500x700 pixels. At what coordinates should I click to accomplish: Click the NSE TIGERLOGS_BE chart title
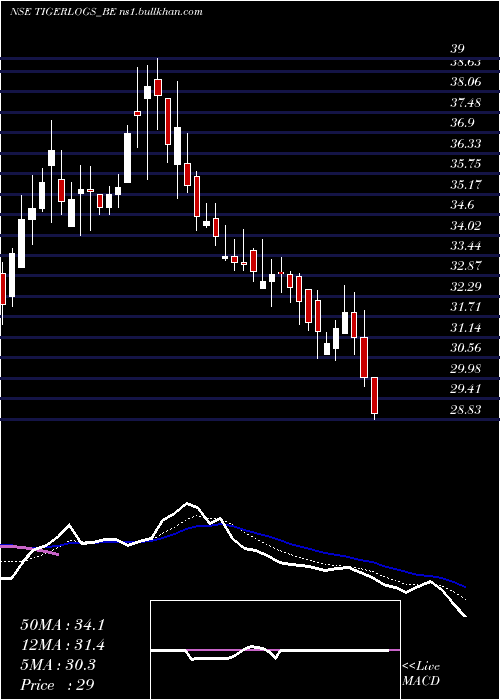click(106, 12)
